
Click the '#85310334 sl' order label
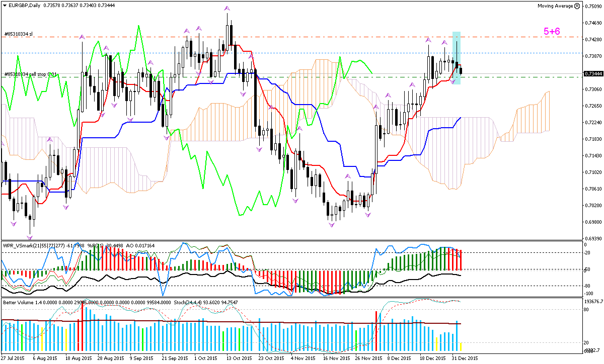point(19,34)
